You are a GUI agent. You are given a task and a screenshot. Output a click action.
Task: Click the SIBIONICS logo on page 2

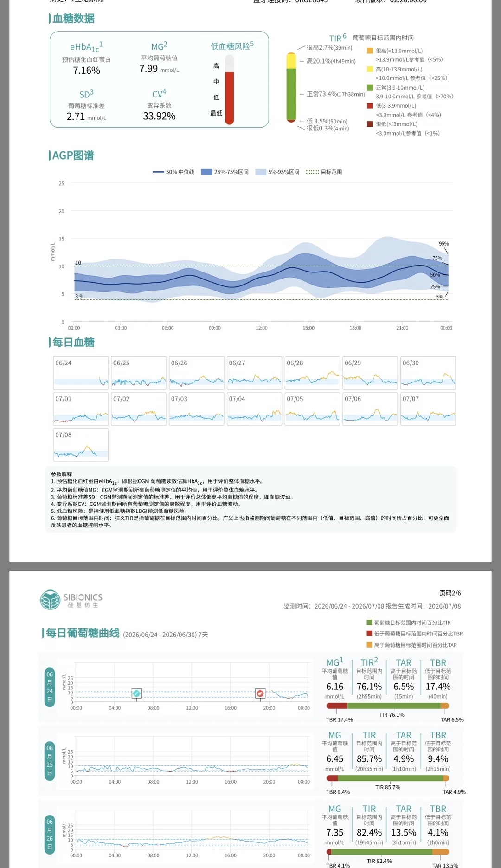click(x=71, y=600)
